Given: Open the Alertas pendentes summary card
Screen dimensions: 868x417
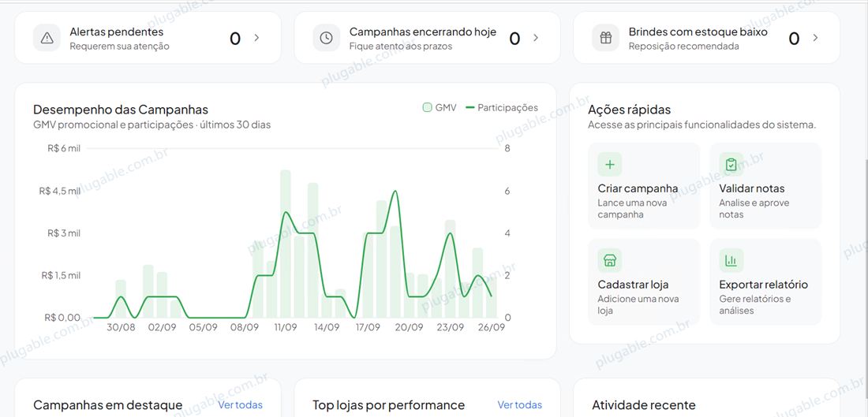Looking at the screenshot, I should pyautogui.click(x=148, y=38).
